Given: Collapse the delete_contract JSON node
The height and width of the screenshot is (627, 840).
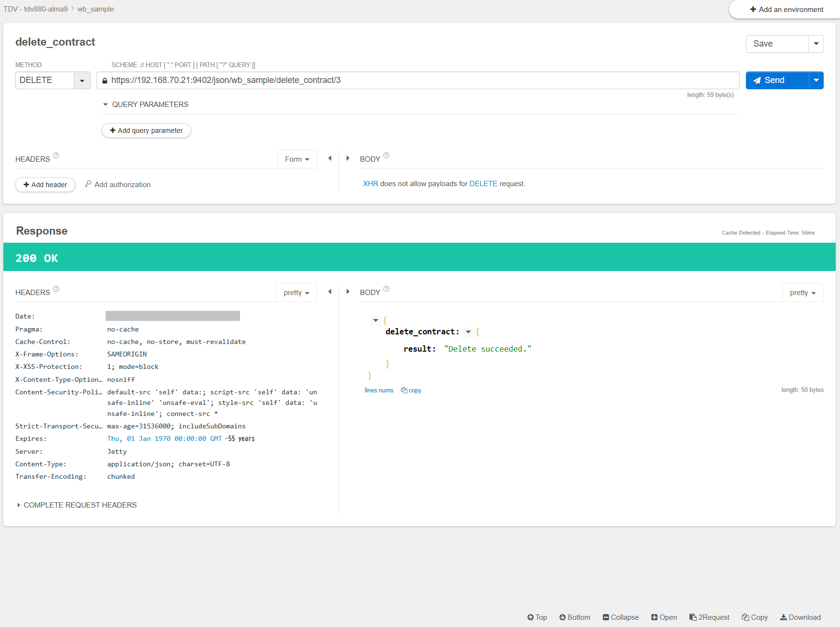Looking at the screenshot, I should pos(468,332).
